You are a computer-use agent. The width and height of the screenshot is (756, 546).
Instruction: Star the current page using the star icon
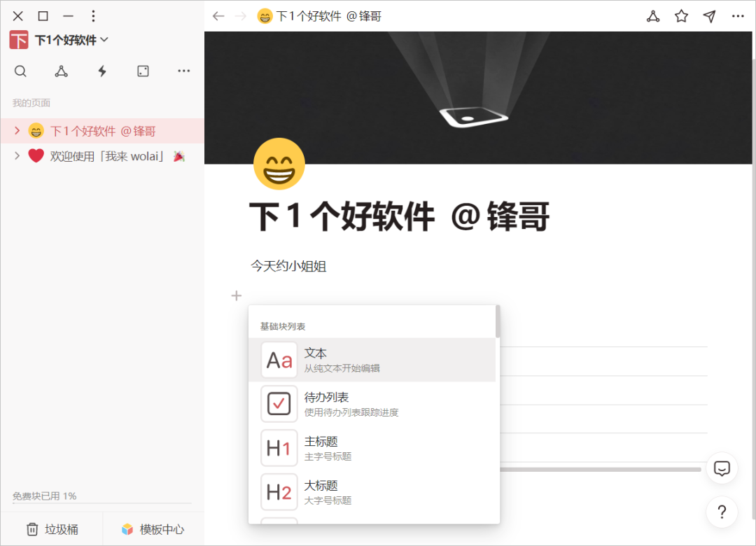tap(681, 15)
